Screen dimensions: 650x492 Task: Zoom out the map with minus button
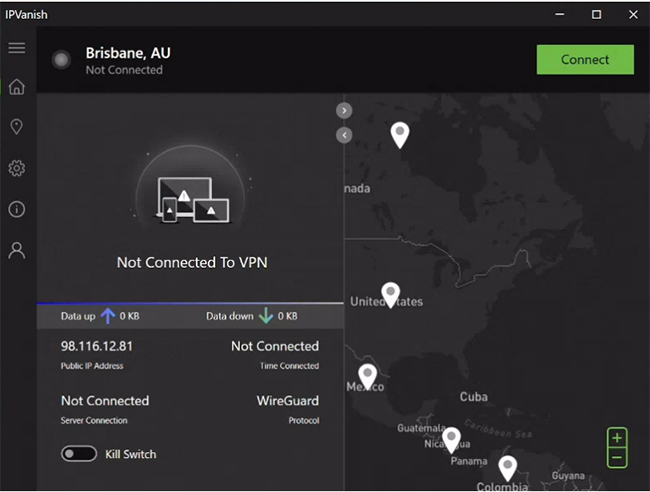pyautogui.click(x=617, y=458)
